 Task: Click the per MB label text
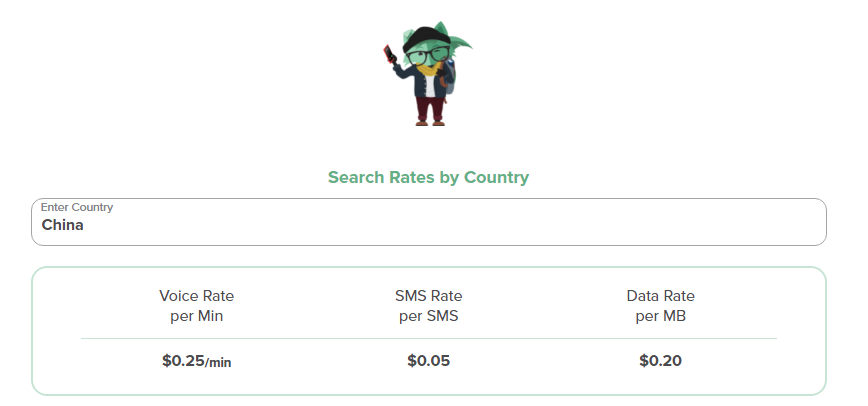pos(660,316)
